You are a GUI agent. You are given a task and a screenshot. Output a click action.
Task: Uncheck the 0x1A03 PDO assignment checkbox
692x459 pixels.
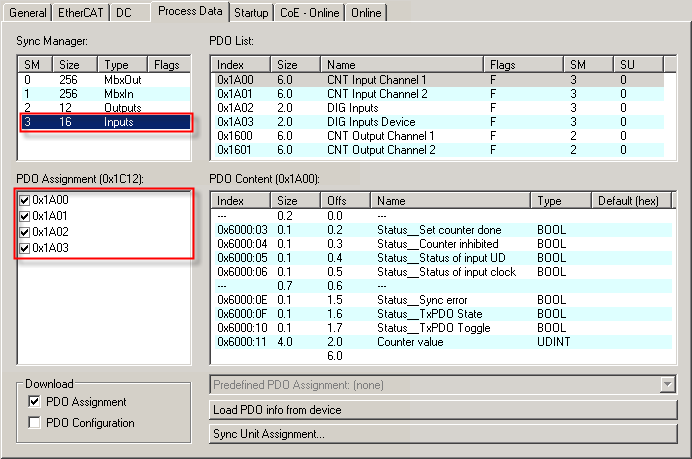pyautogui.click(x=25, y=248)
